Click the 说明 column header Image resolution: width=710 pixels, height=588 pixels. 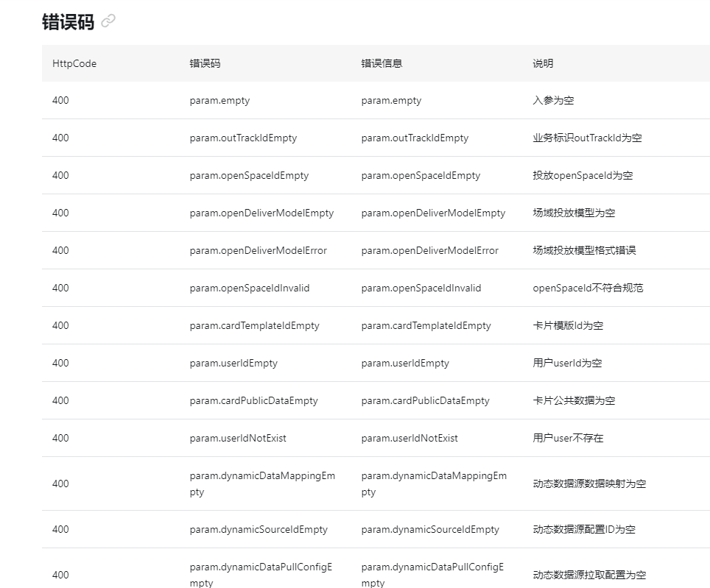pos(543,63)
